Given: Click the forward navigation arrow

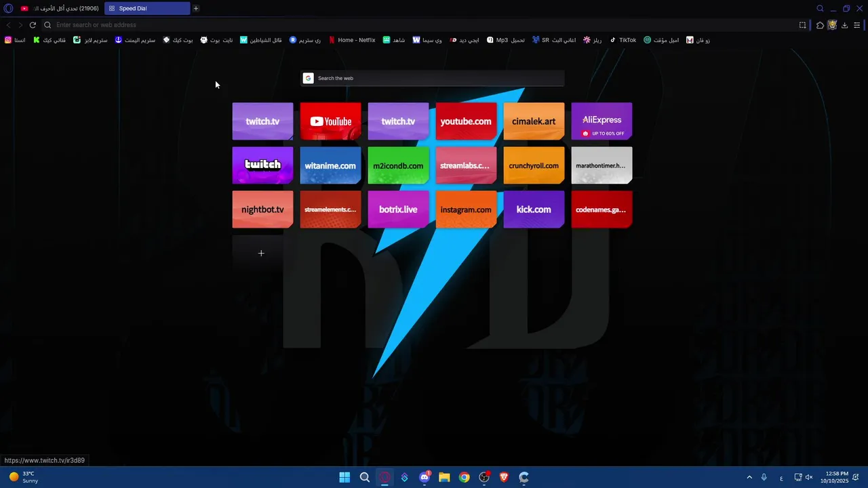Looking at the screenshot, I should coord(20,25).
